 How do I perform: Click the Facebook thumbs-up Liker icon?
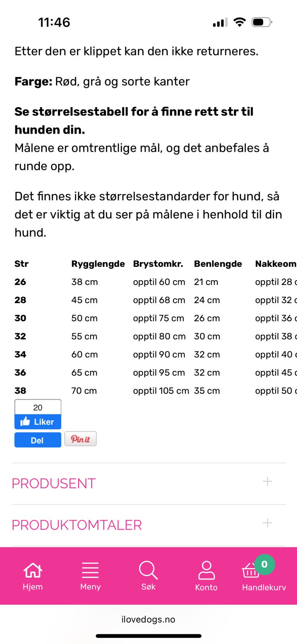[25, 421]
